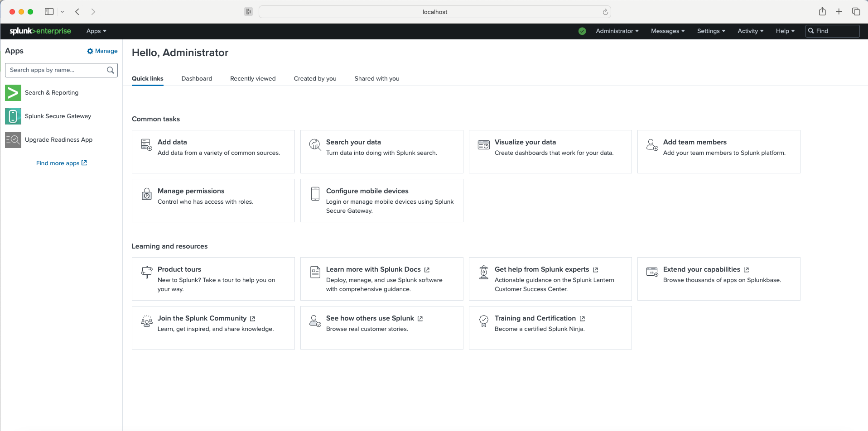Viewport: 868px width, 431px height.
Task: Open the Search & Reporting app icon
Action: (x=13, y=93)
